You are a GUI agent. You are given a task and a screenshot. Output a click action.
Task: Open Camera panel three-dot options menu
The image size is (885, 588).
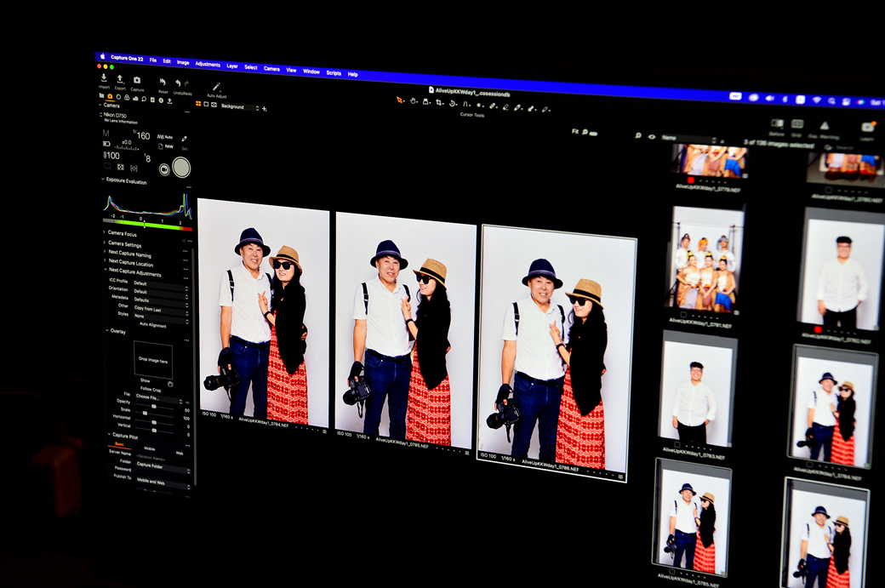click(187, 111)
